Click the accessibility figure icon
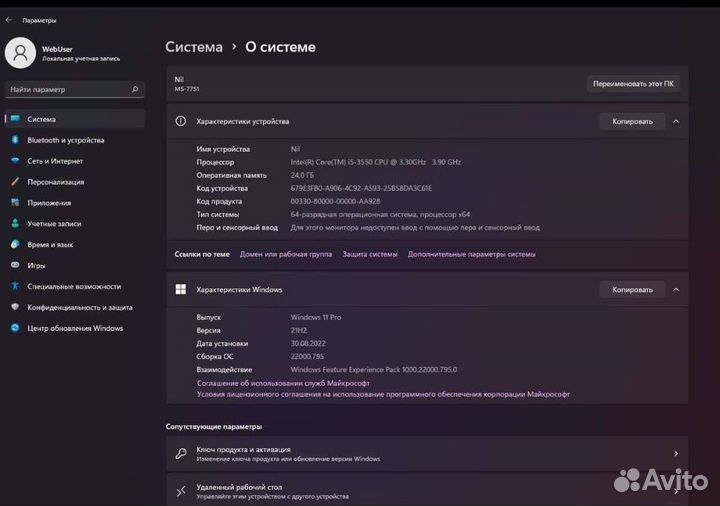 (x=16, y=286)
